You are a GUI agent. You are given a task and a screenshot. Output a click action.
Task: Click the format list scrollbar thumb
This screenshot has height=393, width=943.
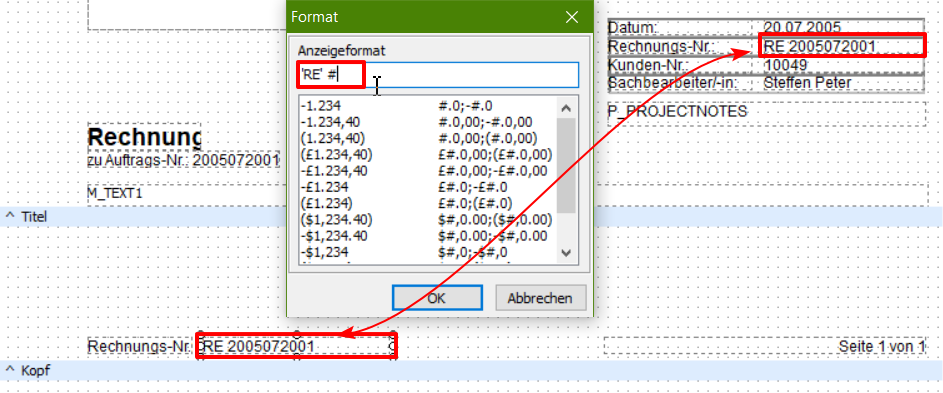(x=567, y=166)
